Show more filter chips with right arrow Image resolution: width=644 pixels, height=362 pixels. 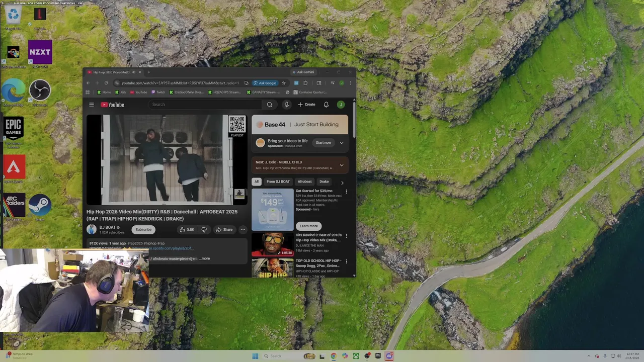coord(342,183)
